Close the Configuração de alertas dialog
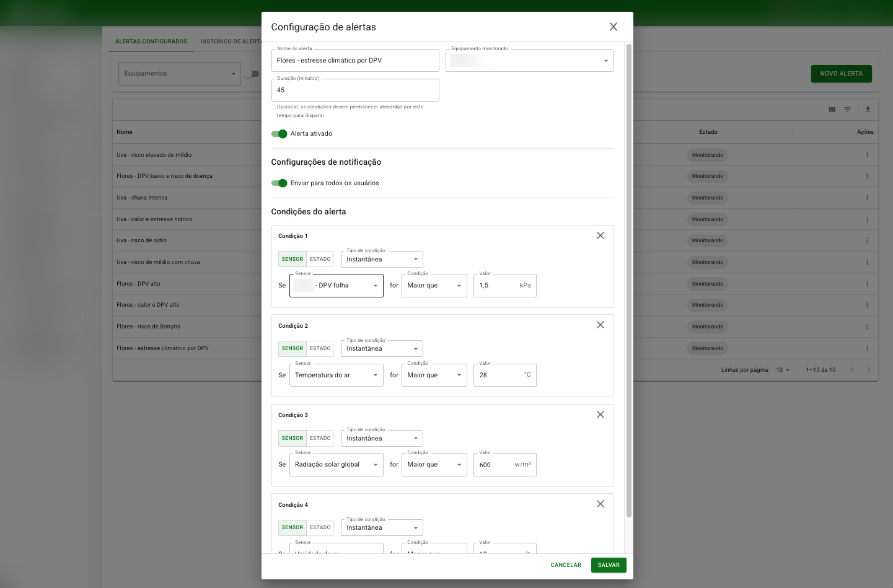Viewport: 893px width, 588px height. [614, 27]
